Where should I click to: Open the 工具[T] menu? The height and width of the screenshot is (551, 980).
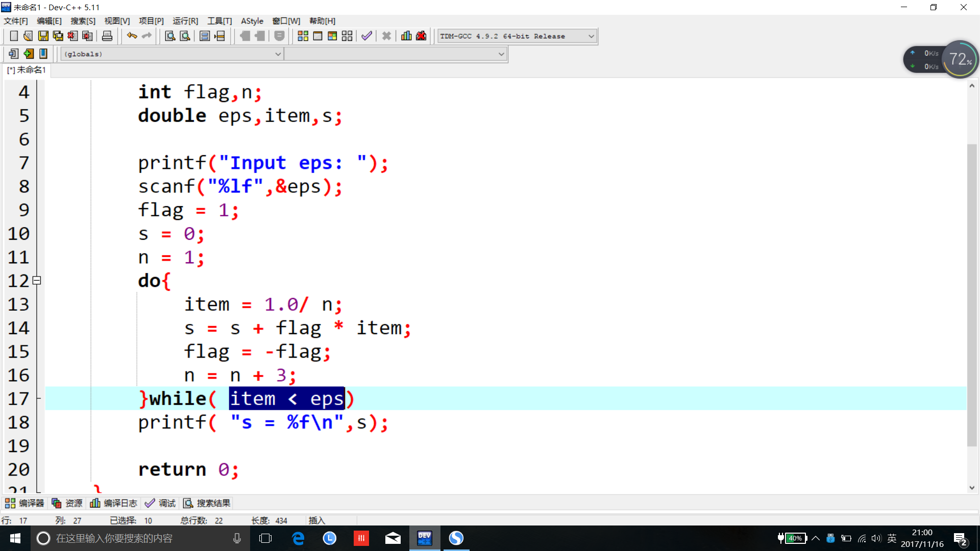[x=219, y=21]
